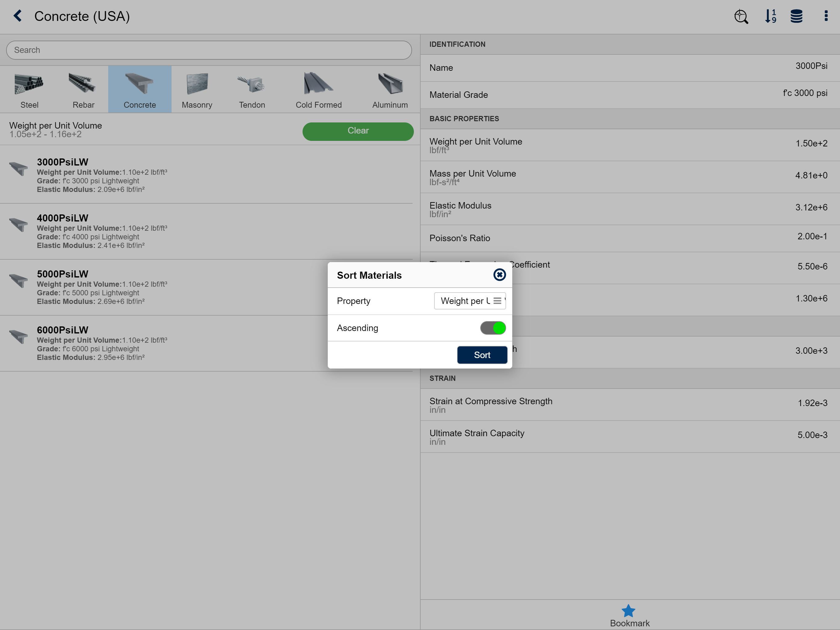This screenshot has width=840, height=630.
Task: Open the three-dot overflow menu
Action: (x=826, y=16)
